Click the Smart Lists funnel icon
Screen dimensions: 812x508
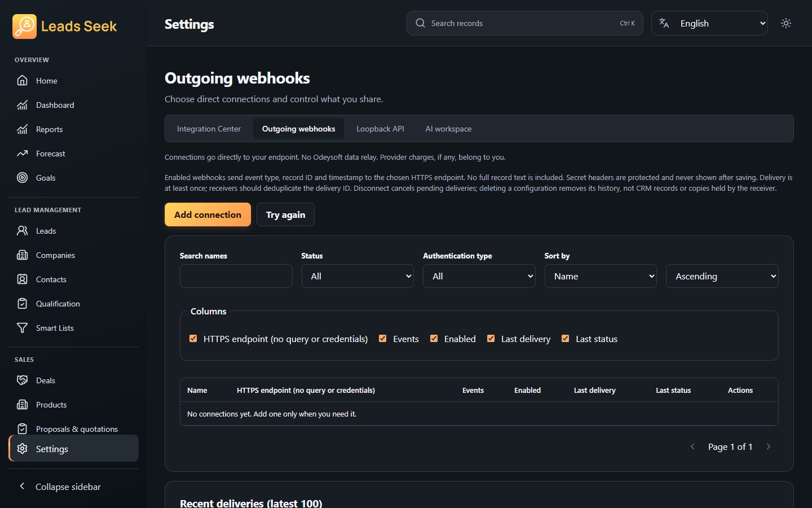(x=22, y=328)
